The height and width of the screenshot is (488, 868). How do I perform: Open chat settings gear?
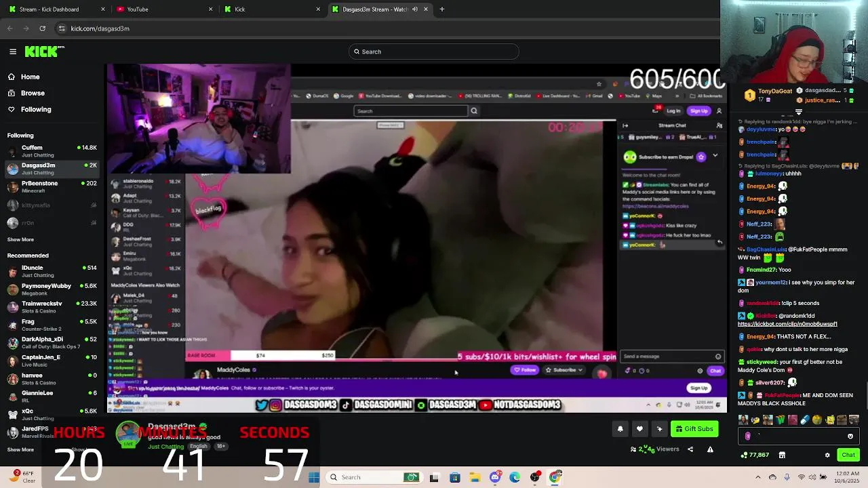coord(827,455)
